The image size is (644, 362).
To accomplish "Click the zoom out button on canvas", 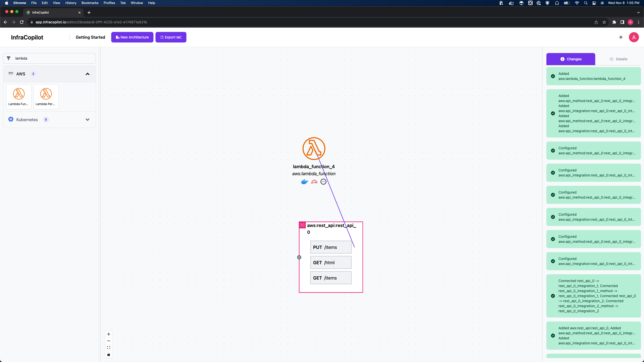I will click(109, 341).
